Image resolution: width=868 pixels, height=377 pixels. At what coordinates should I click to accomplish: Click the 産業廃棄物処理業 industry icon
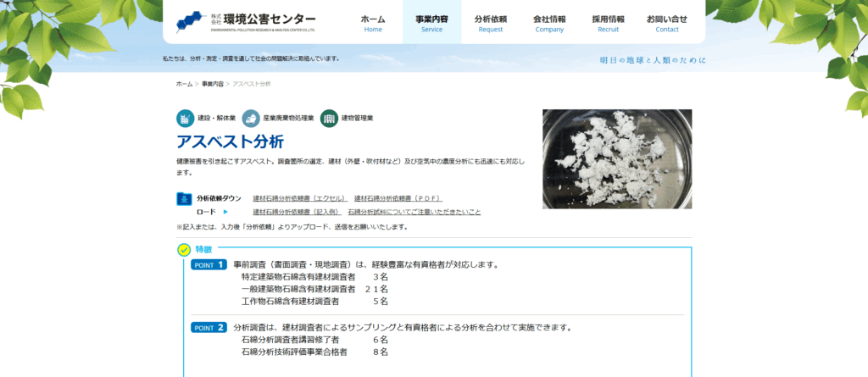tap(251, 119)
